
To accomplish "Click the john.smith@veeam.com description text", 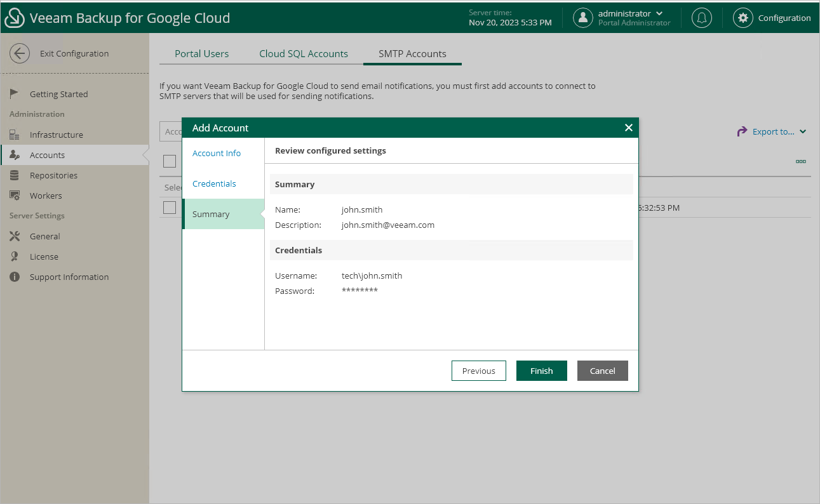I will [x=388, y=225].
